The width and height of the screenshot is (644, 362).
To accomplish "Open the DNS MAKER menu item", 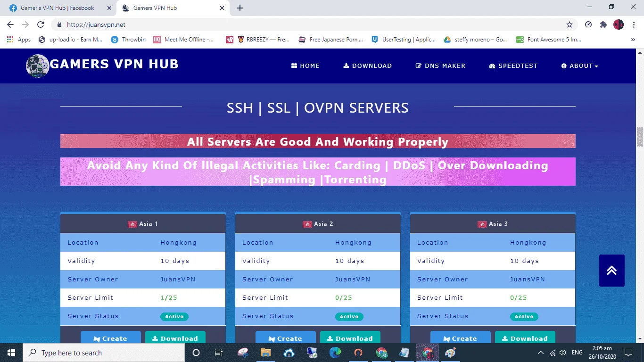I will [x=440, y=66].
